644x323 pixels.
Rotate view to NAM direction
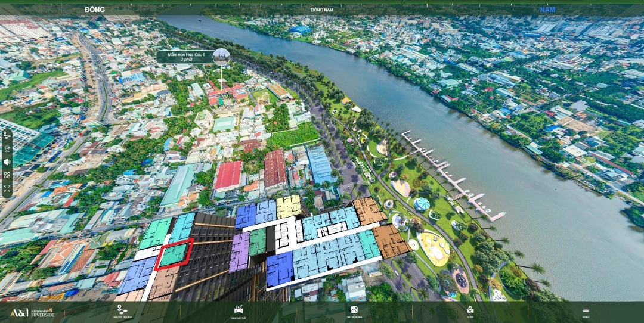point(547,10)
